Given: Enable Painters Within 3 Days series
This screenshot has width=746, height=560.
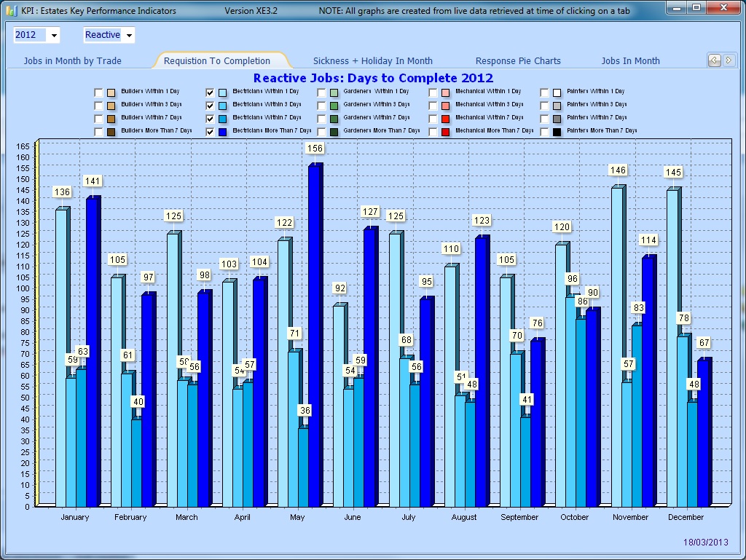Looking at the screenshot, I should 545,106.
